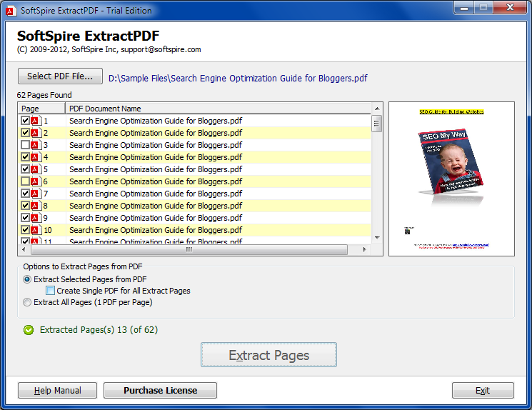Sort by PDF Document Name column header
Viewport: 532px width, 410px height.
218,109
